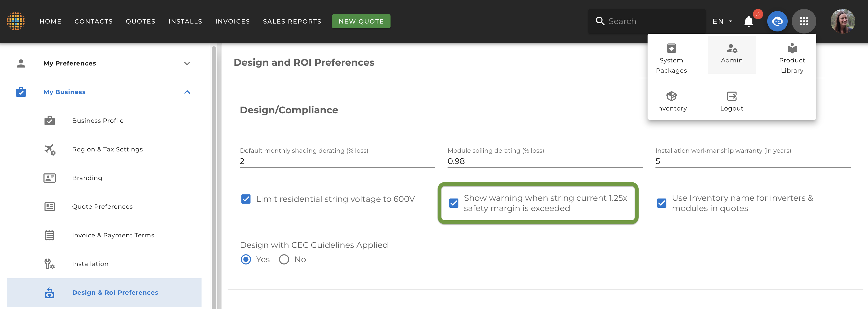Click the My Preferences person icon

(x=21, y=63)
